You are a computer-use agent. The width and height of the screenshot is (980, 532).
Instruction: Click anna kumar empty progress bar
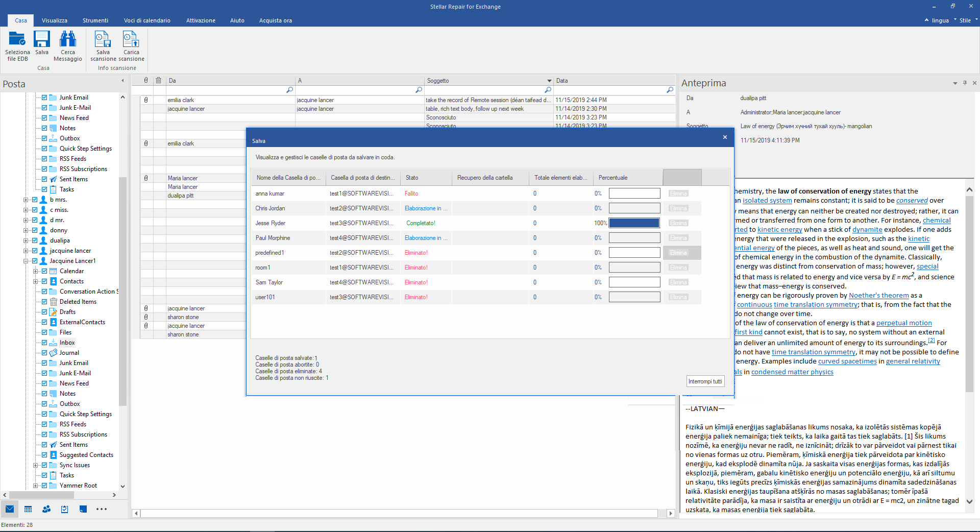[x=634, y=194]
